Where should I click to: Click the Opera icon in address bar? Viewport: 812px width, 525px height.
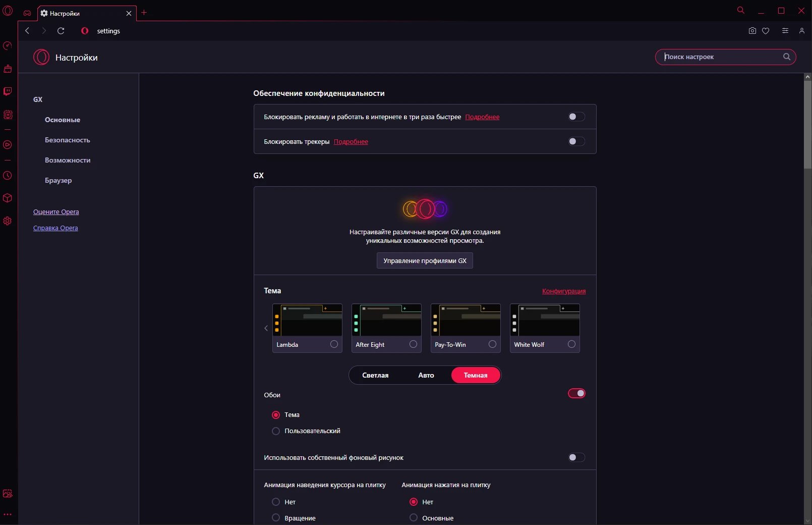(85, 31)
